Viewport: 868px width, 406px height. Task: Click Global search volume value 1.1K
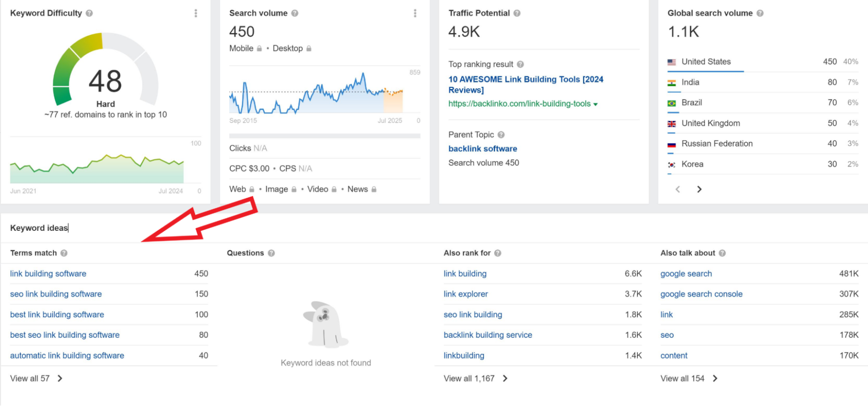coord(683,32)
